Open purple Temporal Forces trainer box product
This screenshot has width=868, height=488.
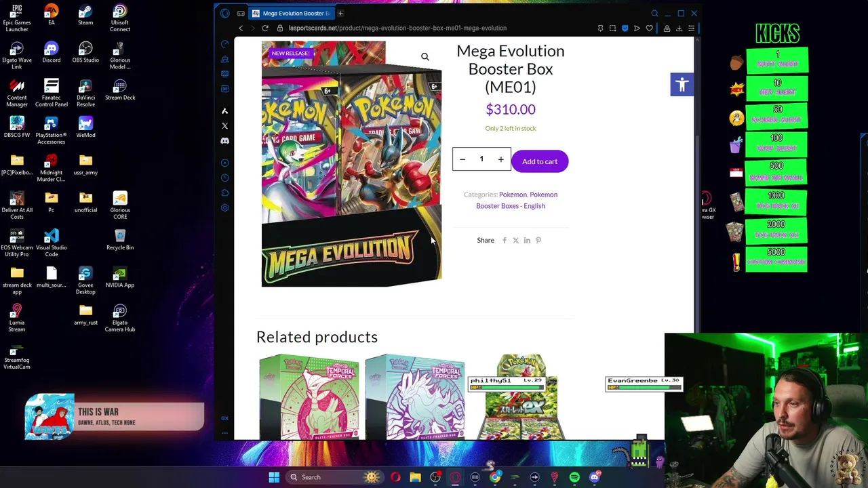pyautogui.click(x=415, y=397)
